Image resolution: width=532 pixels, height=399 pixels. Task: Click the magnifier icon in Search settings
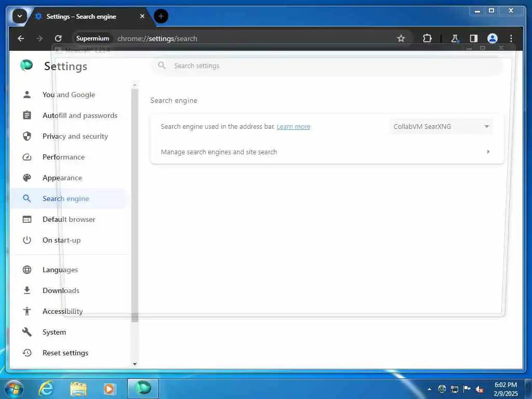click(162, 65)
